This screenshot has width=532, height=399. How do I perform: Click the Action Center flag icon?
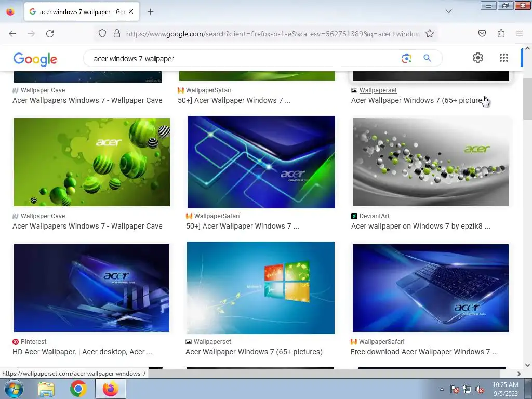pos(455,389)
